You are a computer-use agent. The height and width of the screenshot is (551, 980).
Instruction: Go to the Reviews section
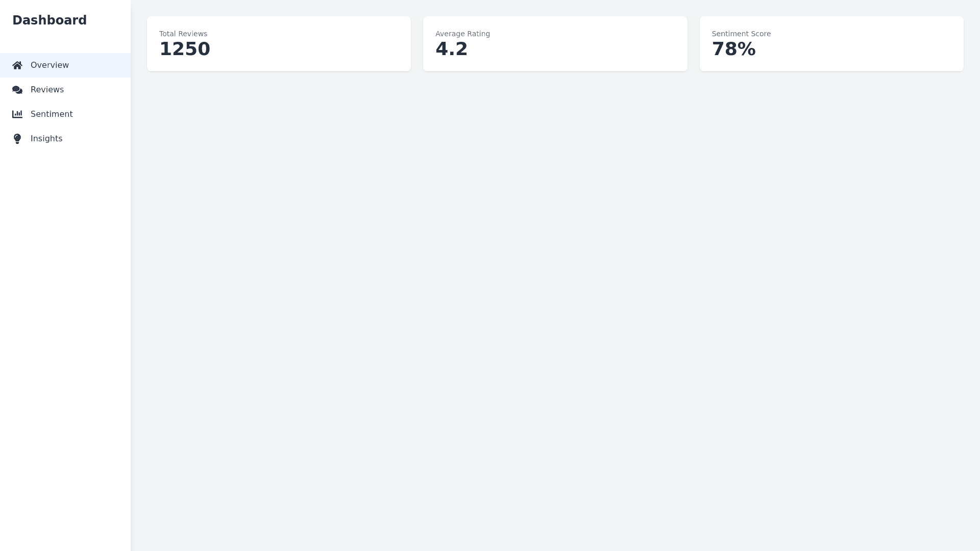(x=47, y=90)
